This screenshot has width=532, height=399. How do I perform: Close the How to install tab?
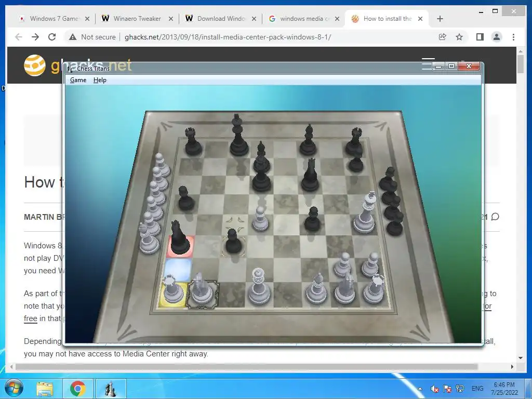(420, 19)
